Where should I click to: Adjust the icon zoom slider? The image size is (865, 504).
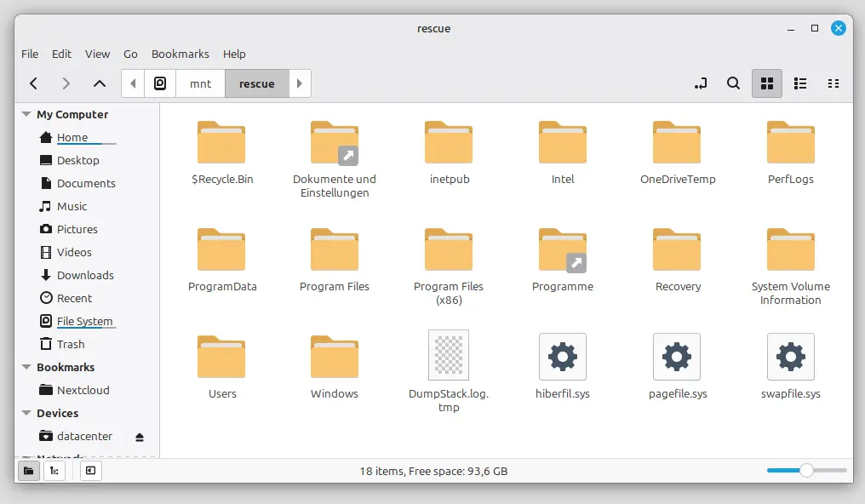[805, 471]
